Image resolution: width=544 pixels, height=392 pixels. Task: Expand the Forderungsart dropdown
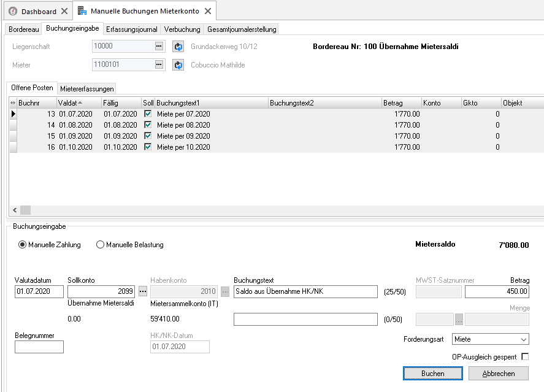coord(524,339)
